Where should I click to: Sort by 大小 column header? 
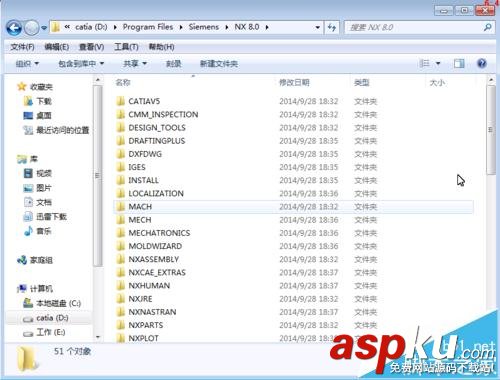(x=437, y=83)
